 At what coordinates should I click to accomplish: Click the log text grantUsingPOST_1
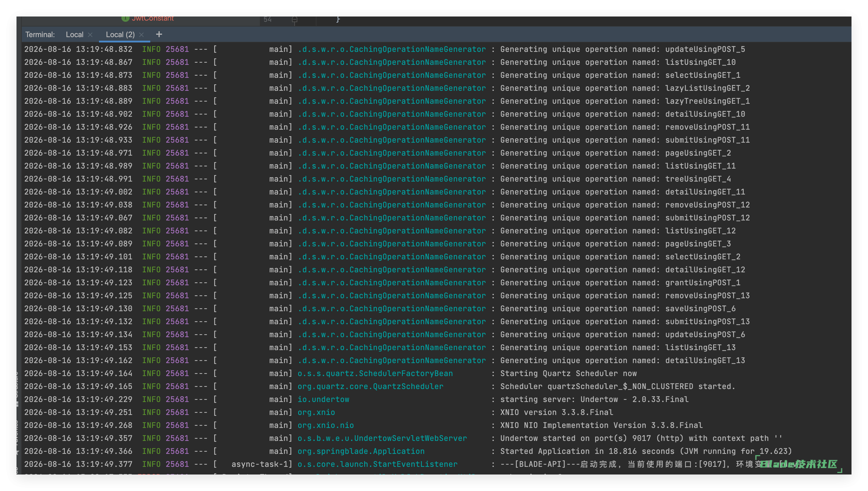pyautogui.click(x=702, y=283)
